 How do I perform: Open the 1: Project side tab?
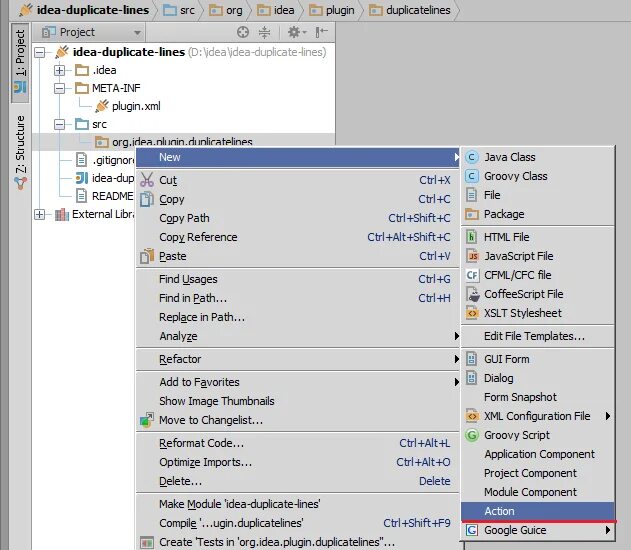[x=20, y=63]
